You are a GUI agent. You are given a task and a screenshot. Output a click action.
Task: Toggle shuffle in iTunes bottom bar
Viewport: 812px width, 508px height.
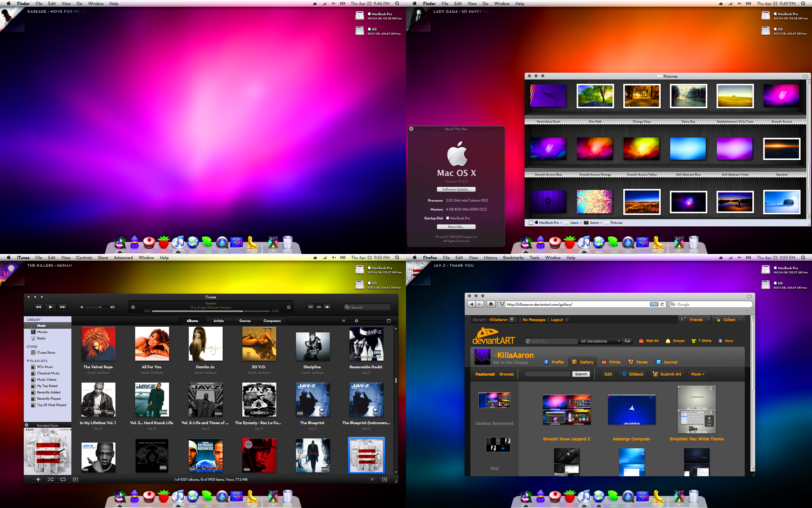pos(50,479)
